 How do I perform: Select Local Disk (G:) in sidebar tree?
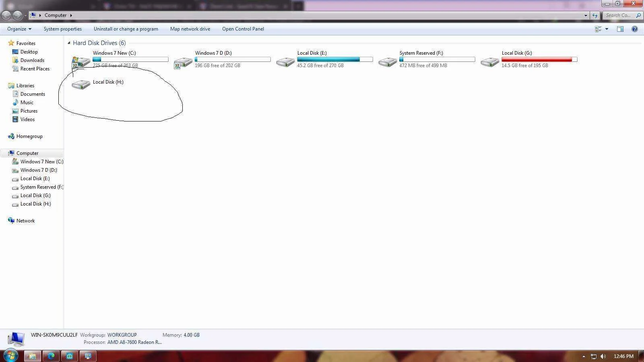pos(35,195)
